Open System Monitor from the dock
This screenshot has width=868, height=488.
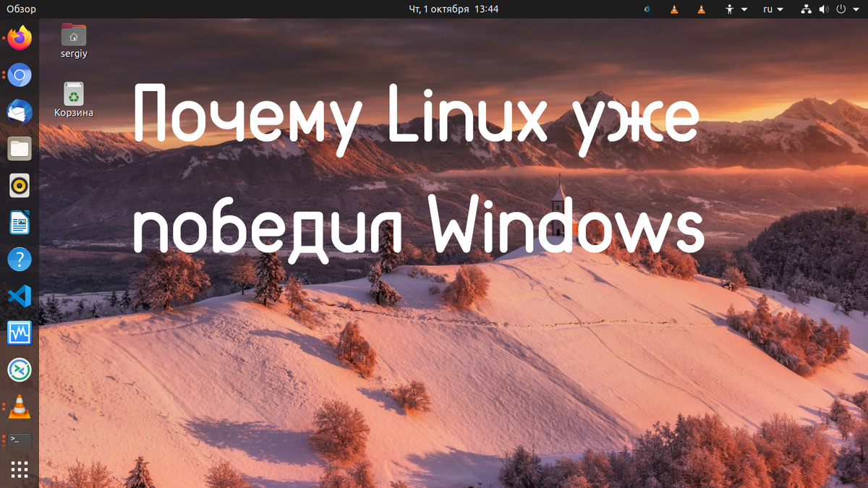pyautogui.click(x=20, y=333)
